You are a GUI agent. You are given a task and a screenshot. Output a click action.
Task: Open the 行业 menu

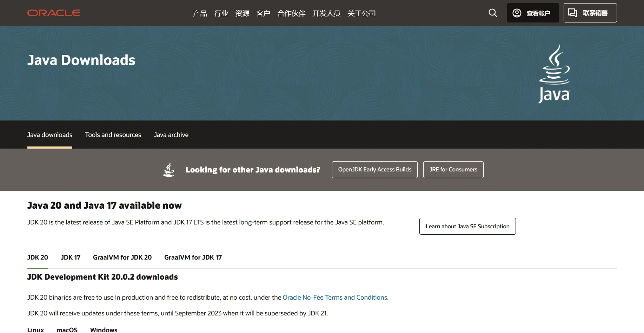(221, 13)
